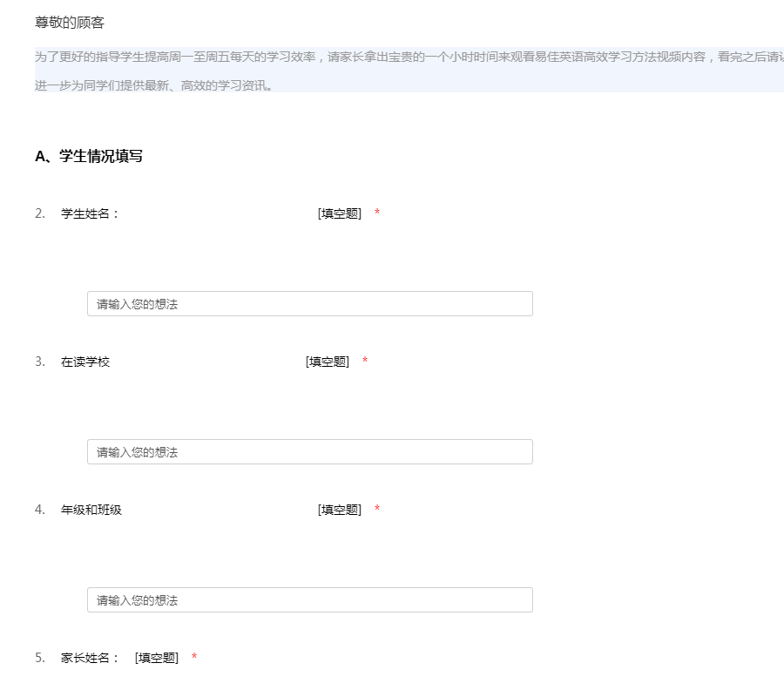
Task: Click the 尊敬的顾客 greeting text
Action: click(70, 23)
